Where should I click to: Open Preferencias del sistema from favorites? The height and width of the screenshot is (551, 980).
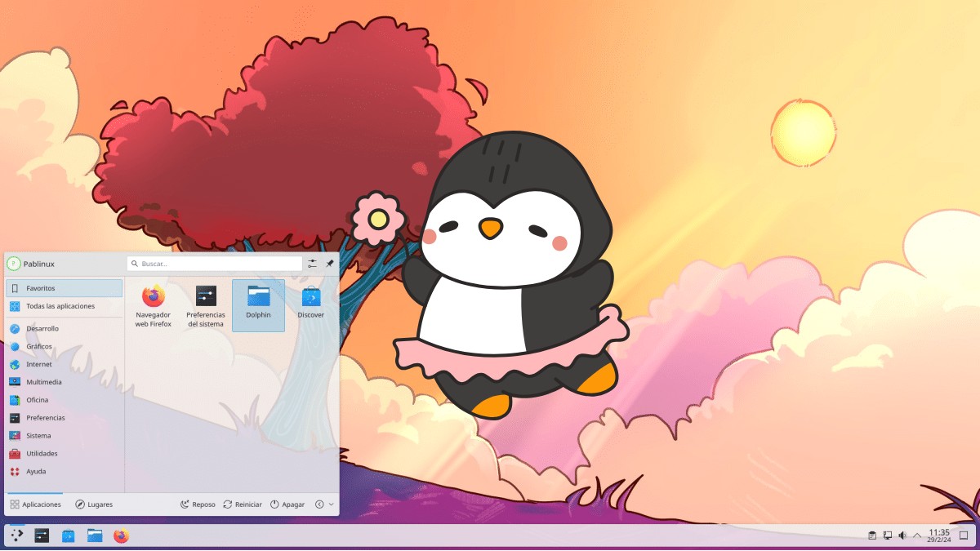(205, 302)
